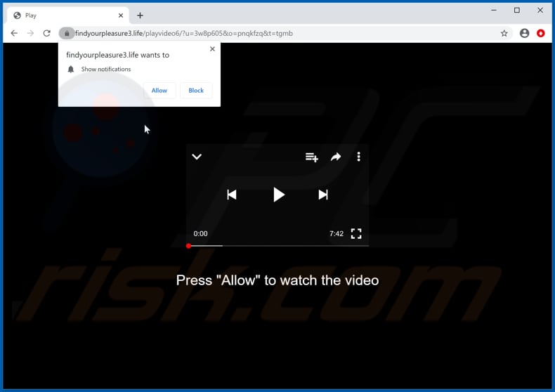
Task: Bookmark this page with the star icon
Action: [504, 33]
